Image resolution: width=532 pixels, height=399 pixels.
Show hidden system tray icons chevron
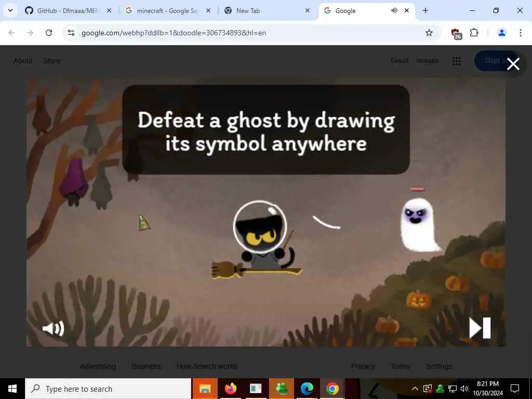(415, 389)
